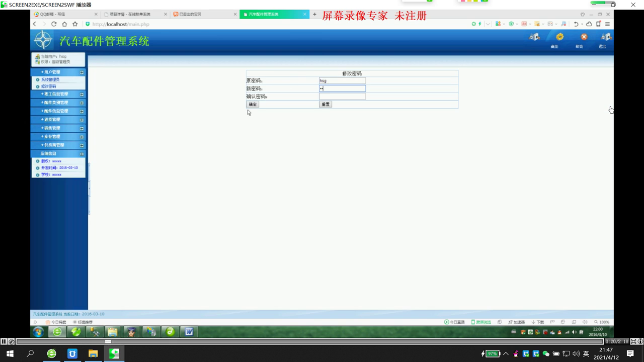Show hidden system tray icons
Image resolution: width=644 pixels, height=362 pixels.
point(506,354)
